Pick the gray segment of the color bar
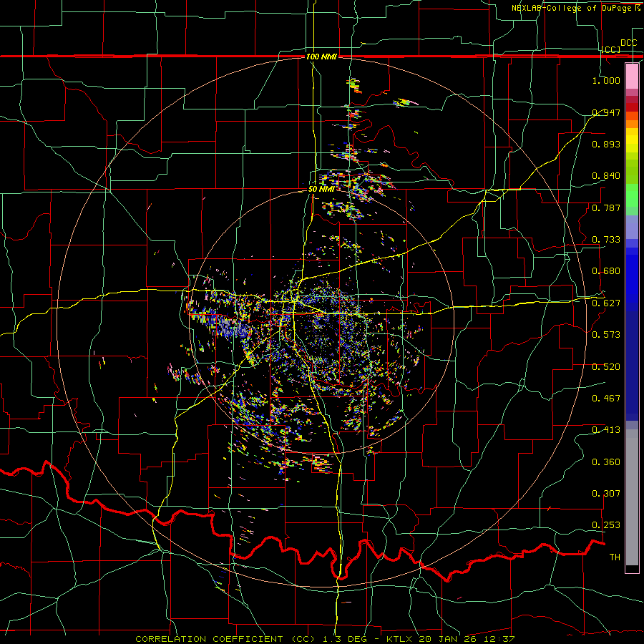The image size is (644, 644). click(632, 497)
